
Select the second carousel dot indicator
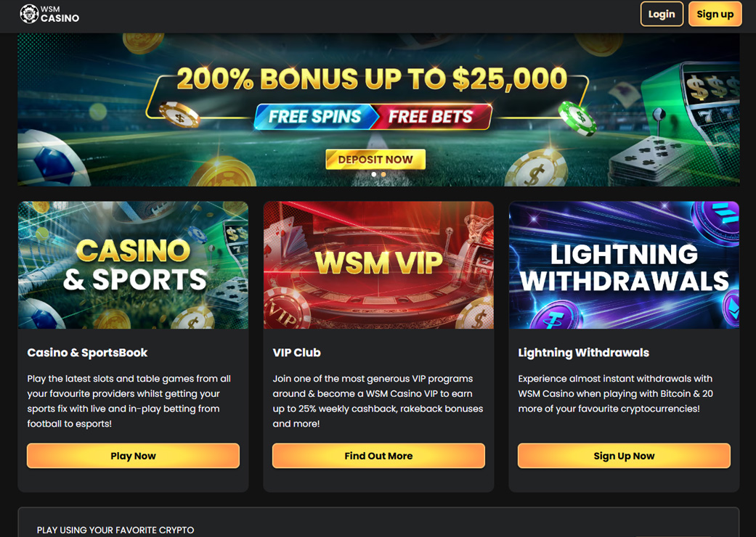[383, 174]
